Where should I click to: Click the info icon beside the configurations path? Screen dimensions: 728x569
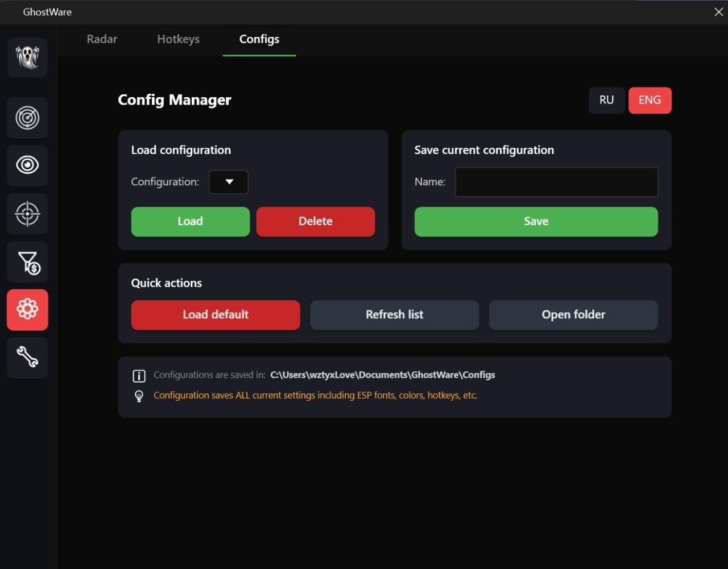point(139,376)
